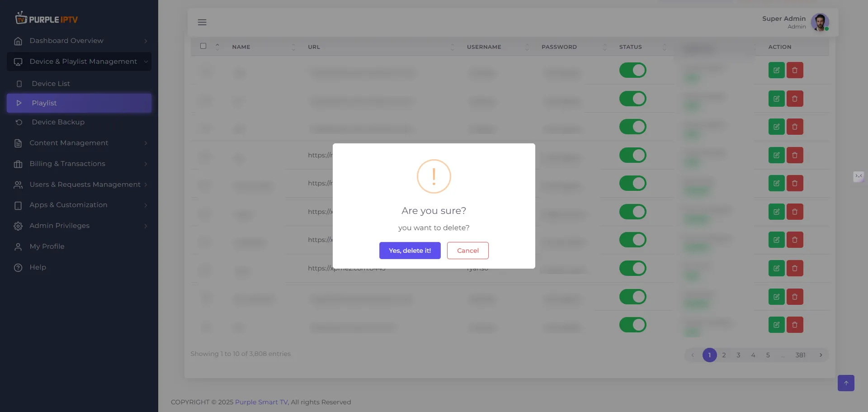Select the Playlist sidebar item

coord(79,103)
